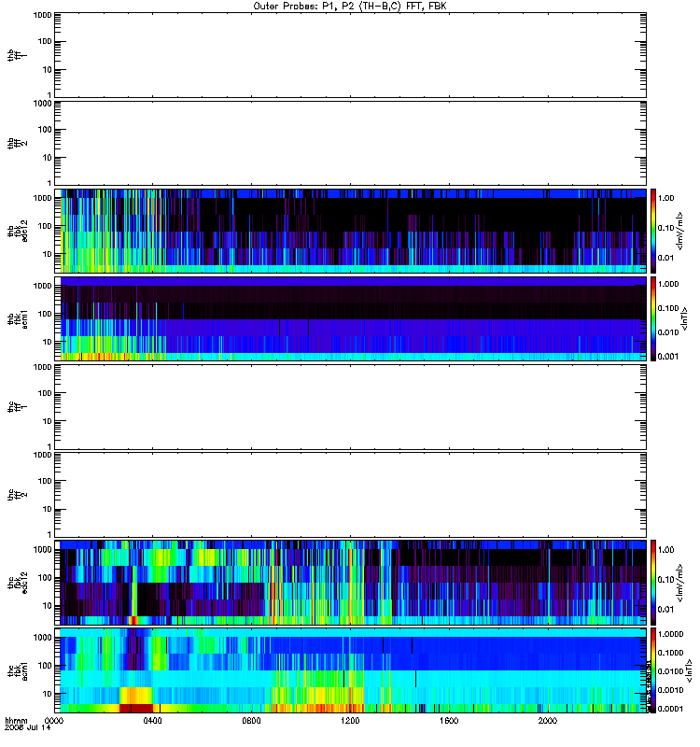Image resolution: width=700 pixels, height=747 pixels.
Task: Click the '1600' time axis label
Action: (449, 721)
